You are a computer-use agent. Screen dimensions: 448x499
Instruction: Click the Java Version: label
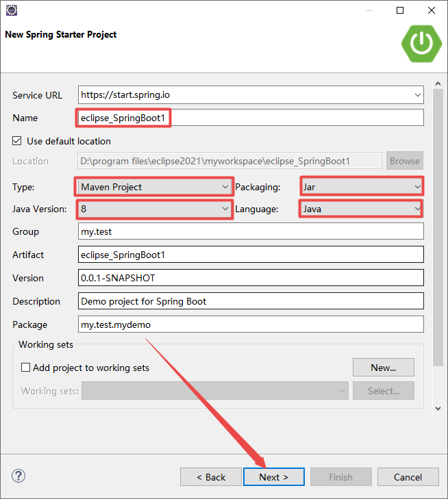40,209
